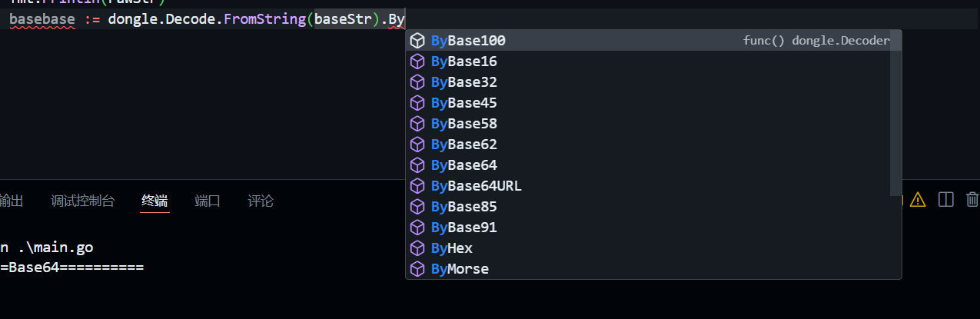Open the 端口 ports tab

pos(208,201)
